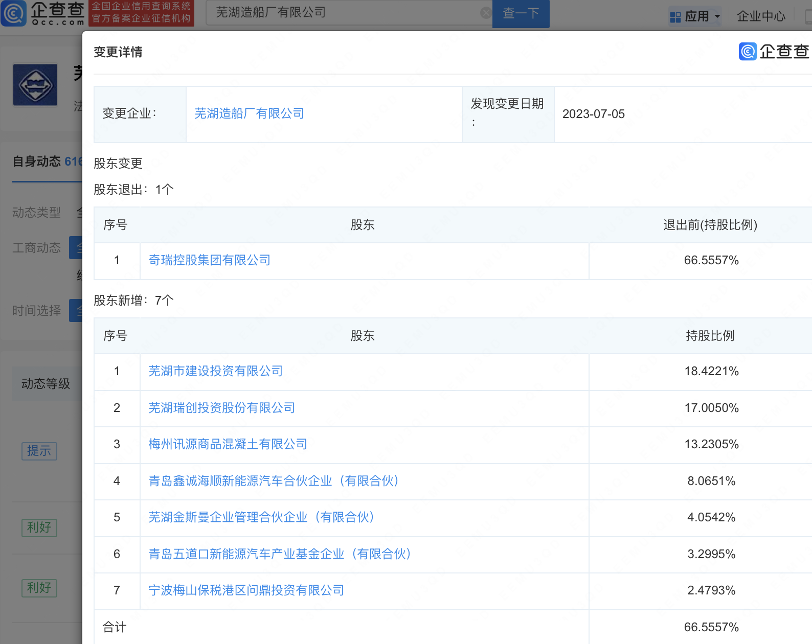Open the 应用 grid icon menu
The image size is (812, 644).
pos(675,17)
